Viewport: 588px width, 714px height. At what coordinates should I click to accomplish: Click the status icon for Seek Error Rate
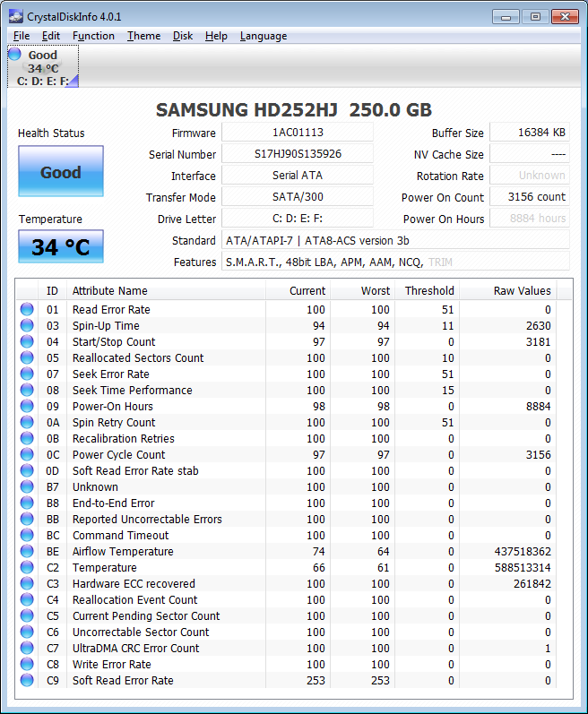pos(27,374)
